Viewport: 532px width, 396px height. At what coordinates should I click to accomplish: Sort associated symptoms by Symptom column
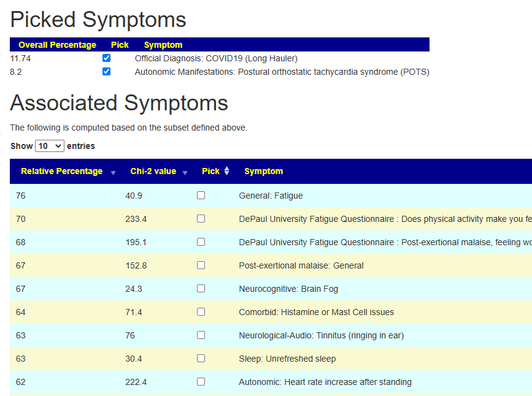pos(264,171)
